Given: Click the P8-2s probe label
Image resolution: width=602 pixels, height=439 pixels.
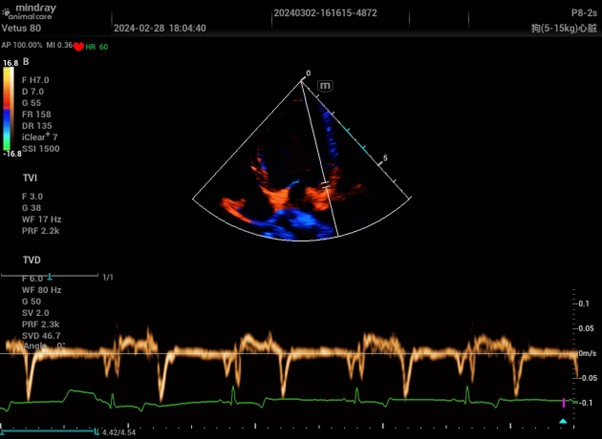Looking at the screenshot, I should 584,14.
